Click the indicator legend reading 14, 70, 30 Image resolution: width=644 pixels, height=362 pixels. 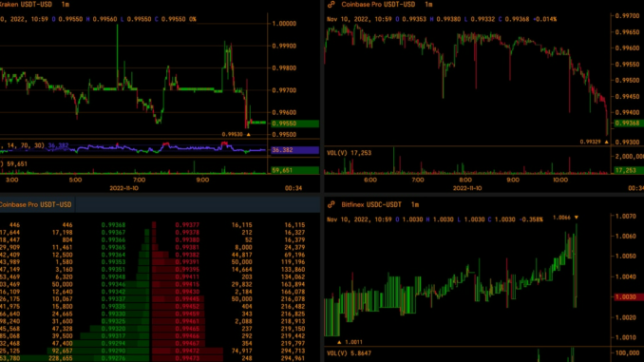click(22, 145)
